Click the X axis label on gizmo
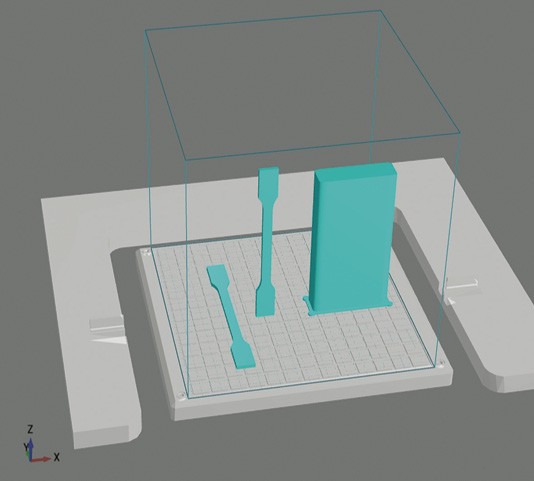Image resolution: width=534 pixels, height=481 pixels. (x=57, y=457)
